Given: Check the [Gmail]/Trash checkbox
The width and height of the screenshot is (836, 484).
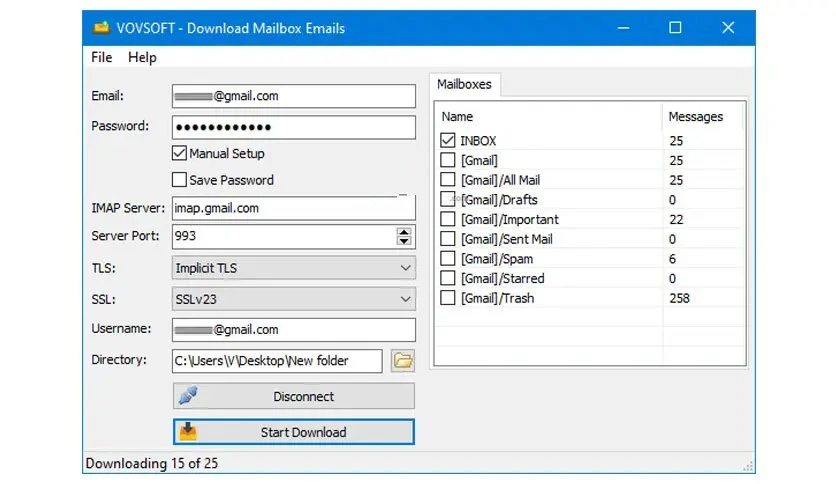Looking at the screenshot, I should (448, 298).
